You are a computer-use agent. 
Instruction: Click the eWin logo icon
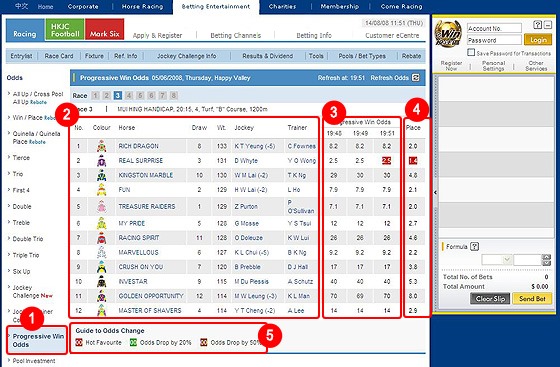448,34
